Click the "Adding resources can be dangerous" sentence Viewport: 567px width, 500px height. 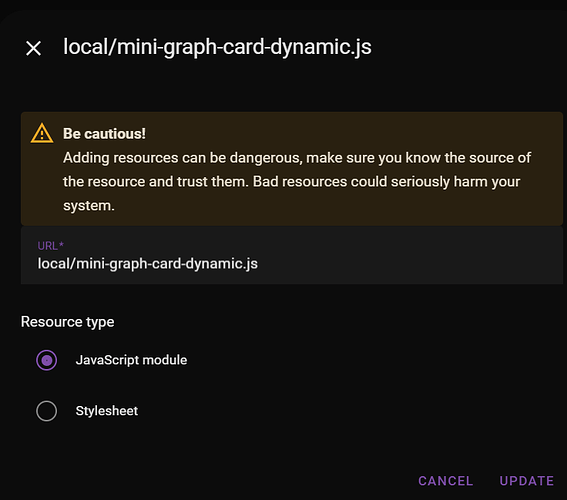click(182, 158)
